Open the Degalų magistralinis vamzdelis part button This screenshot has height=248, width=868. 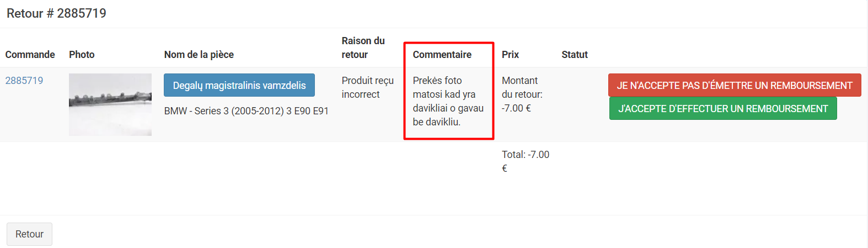(239, 85)
